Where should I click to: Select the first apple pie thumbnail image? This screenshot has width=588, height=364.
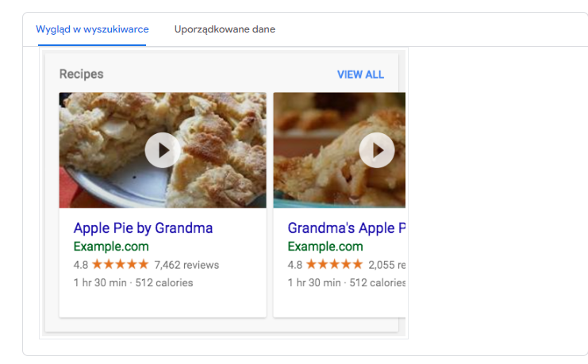(163, 150)
